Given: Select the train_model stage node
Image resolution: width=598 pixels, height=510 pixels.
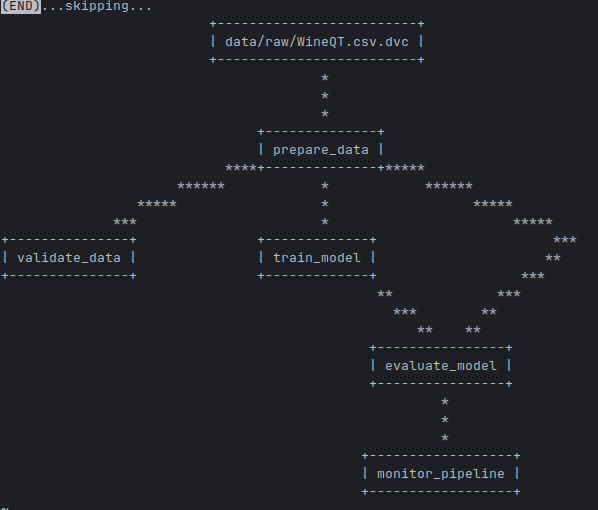Looking at the screenshot, I should pos(317,258).
